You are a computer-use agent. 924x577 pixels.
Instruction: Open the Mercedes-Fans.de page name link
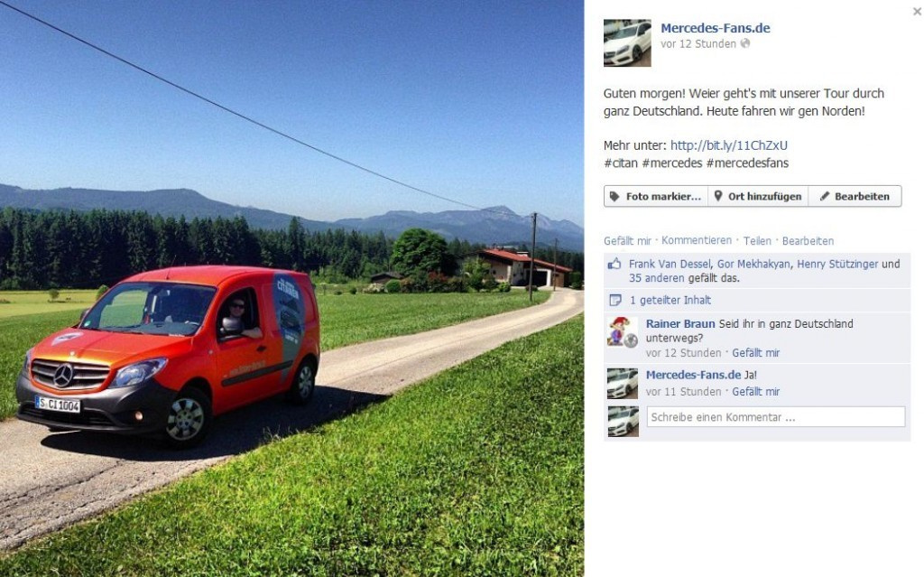pyautogui.click(x=715, y=28)
